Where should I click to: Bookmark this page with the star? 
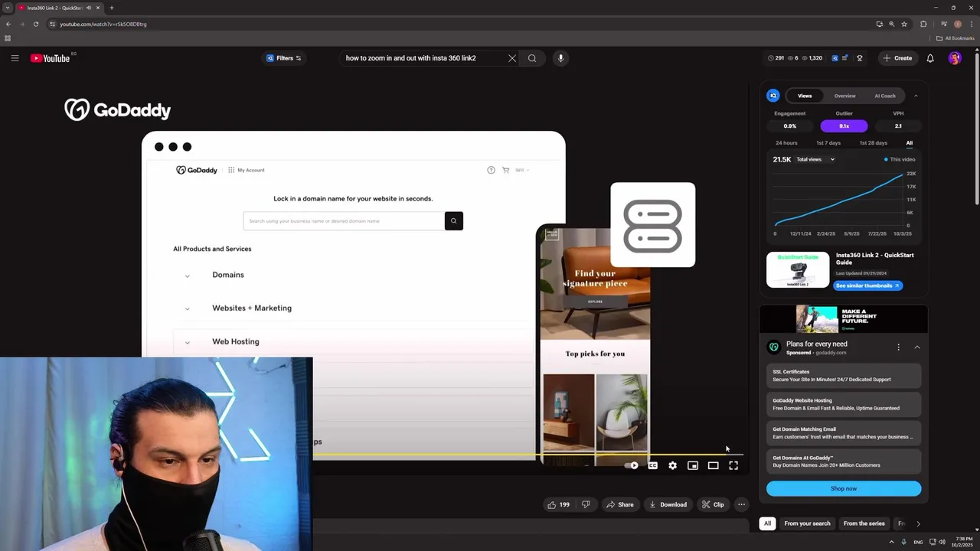point(904,24)
